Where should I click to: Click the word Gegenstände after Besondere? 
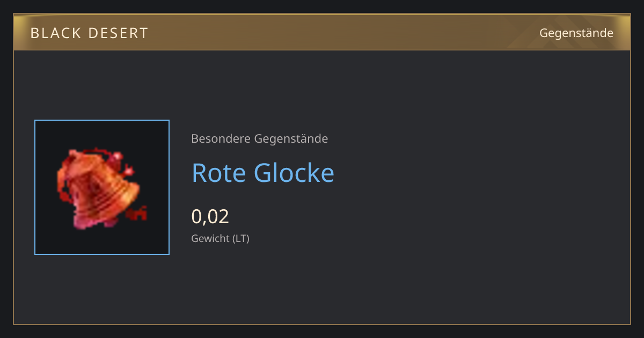(291, 139)
